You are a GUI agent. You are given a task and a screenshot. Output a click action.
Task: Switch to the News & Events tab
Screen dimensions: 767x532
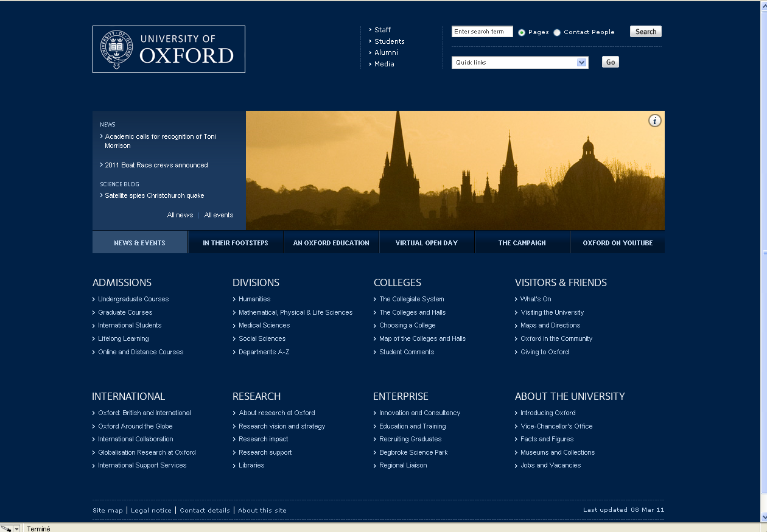click(140, 242)
